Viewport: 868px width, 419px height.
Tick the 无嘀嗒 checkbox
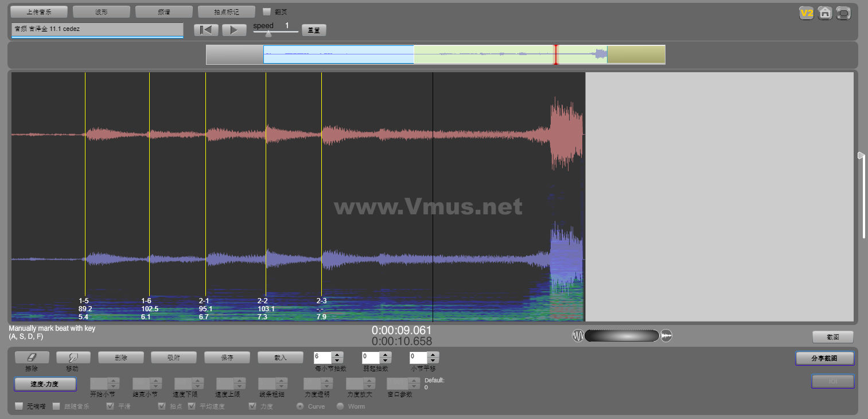click(x=19, y=406)
